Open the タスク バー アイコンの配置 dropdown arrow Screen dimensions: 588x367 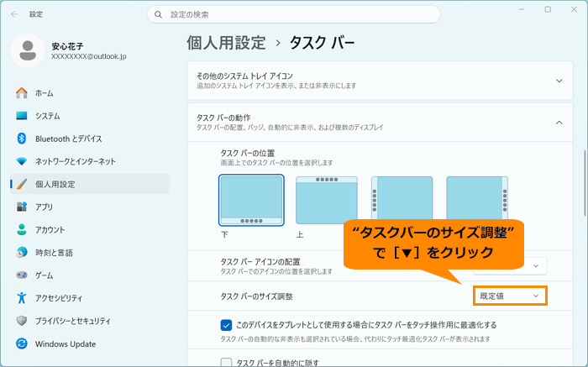coord(536,265)
